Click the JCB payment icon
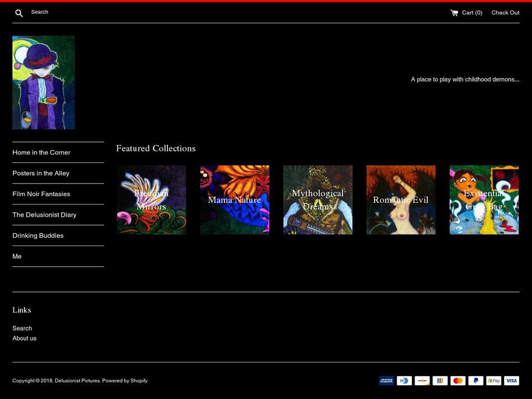 (x=440, y=381)
